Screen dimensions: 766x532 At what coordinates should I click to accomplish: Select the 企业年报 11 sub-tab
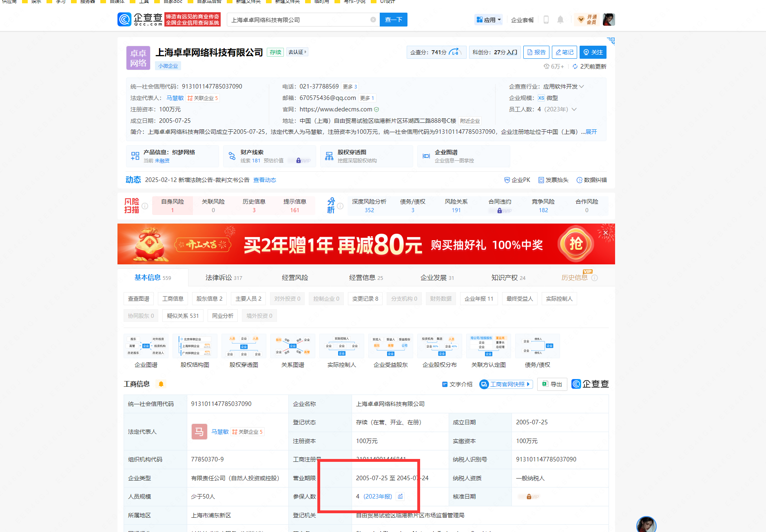479,299
